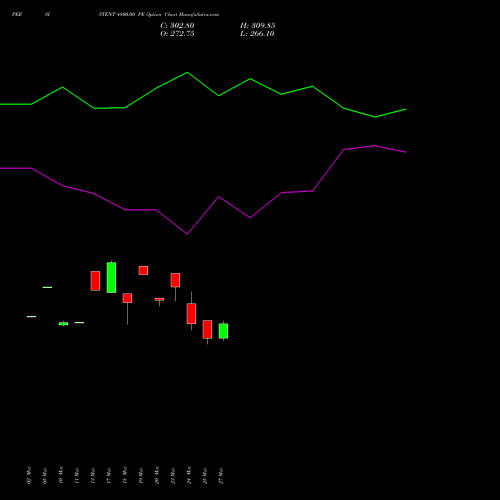
Task: Select the tallest green candlestick on the chart
Action: (x=111, y=277)
